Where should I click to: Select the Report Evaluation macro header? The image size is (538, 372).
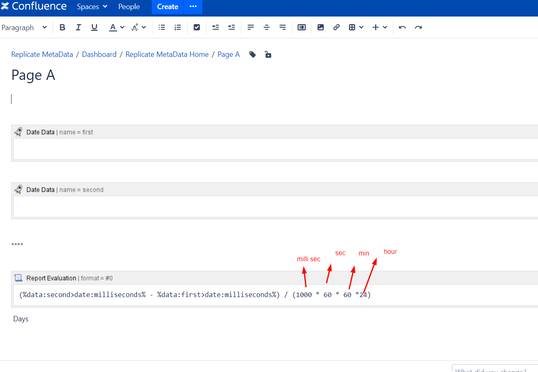(x=274, y=278)
